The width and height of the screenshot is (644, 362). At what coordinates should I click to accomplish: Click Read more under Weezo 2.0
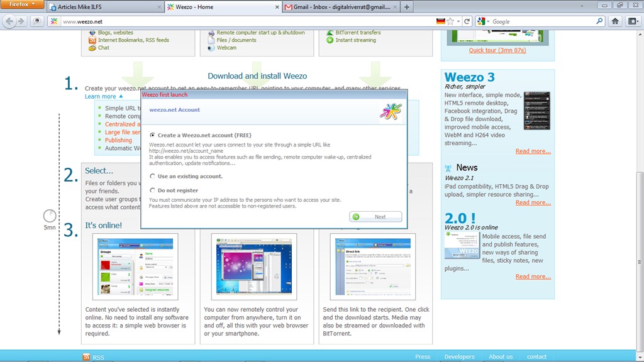533,277
